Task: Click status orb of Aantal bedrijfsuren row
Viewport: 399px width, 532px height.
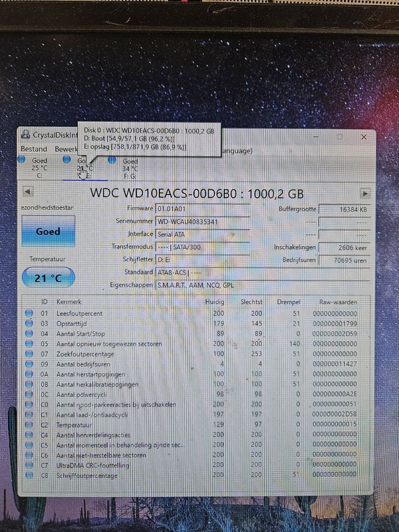Action: (29, 364)
